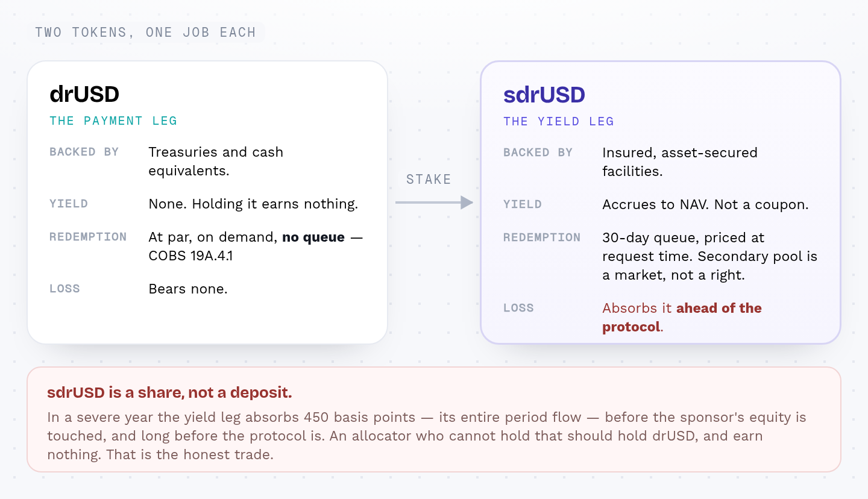Click 'ahead of the protocol' loss text
This screenshot has height=499, width=868.
(x=682, y=318)
